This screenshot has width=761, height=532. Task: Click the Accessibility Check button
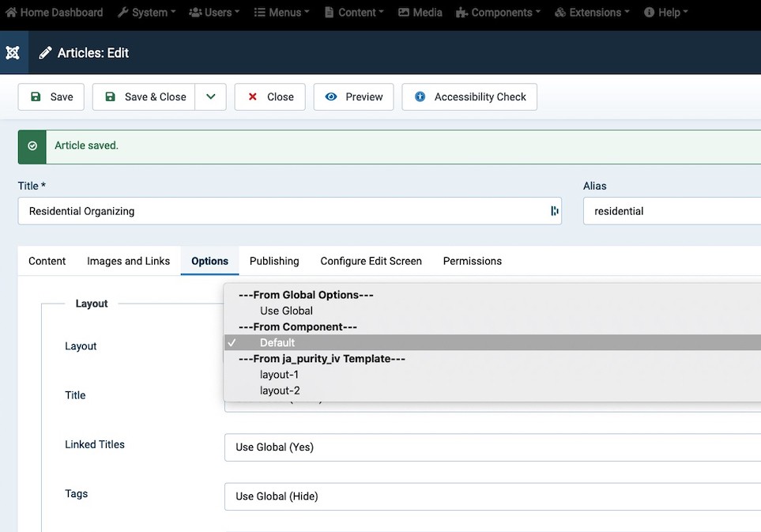point(470,96)
